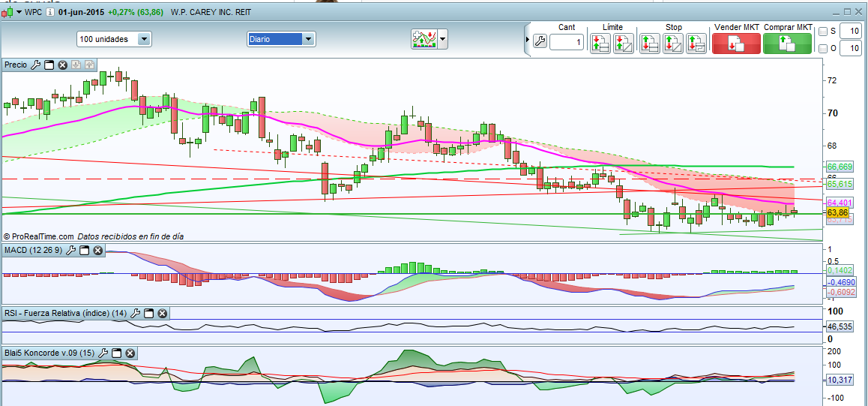The image size is (868, 406).
Task: Click the yellow 63,86 current price tag
Action: pos(837,212)
